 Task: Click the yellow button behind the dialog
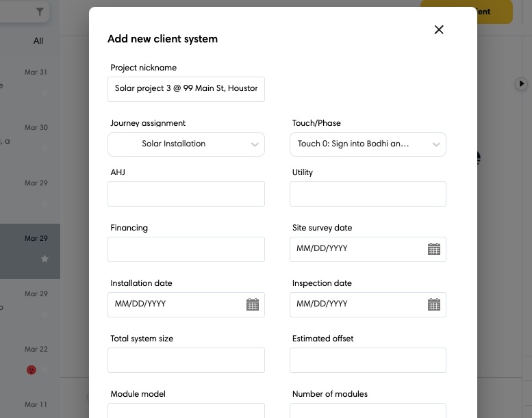coord(494,12)
